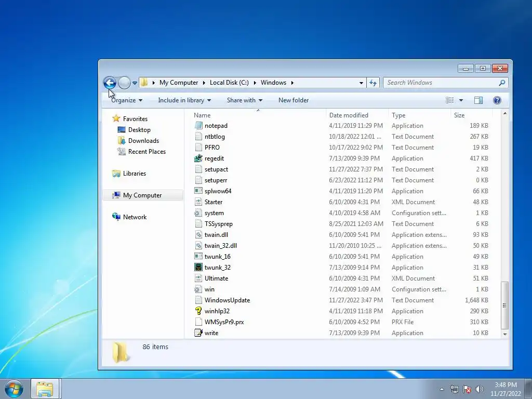Select the twunk_32 application icon
Viewport: 532px width, 399px height.
click(198, 268)
